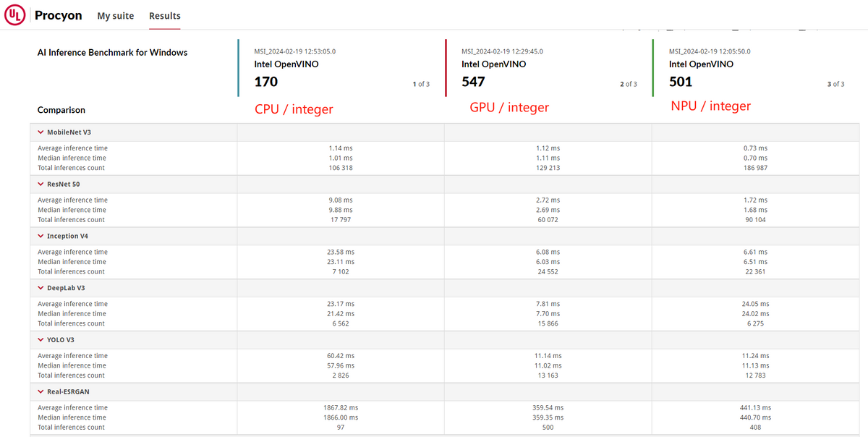This screenshot has width=868, height=437.
Task: Click the MSI 12:05:50 result timestamp
Action: 710,51
